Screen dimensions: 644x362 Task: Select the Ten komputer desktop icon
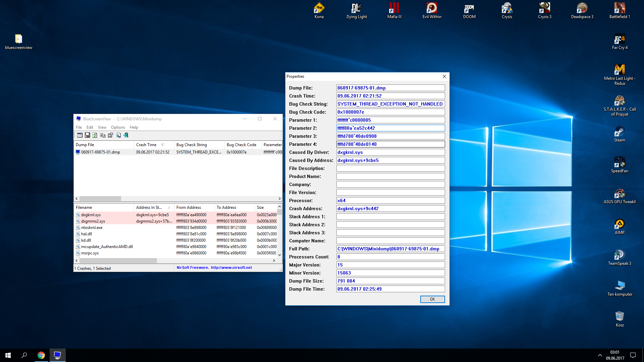(x=620, y=288)
